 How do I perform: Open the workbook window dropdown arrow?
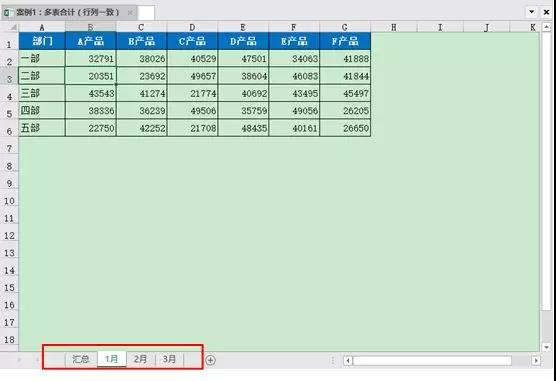(x=532, y=12)
